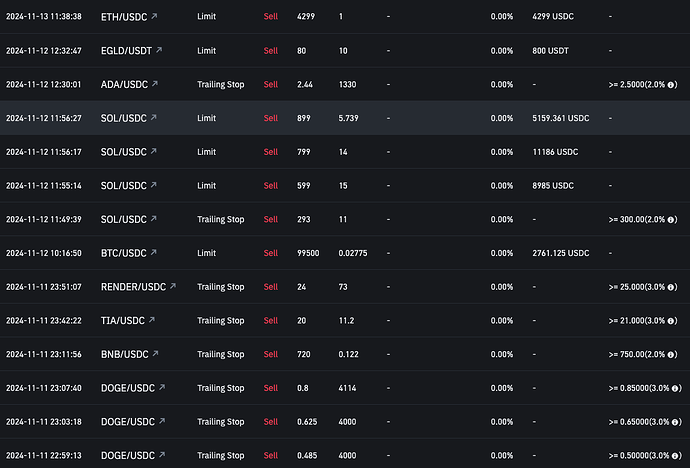Viewport: 690px width, 468px height.
Task: Open the arrow icon on the SOL/USDC 799 row
Action: click(153, 151)
